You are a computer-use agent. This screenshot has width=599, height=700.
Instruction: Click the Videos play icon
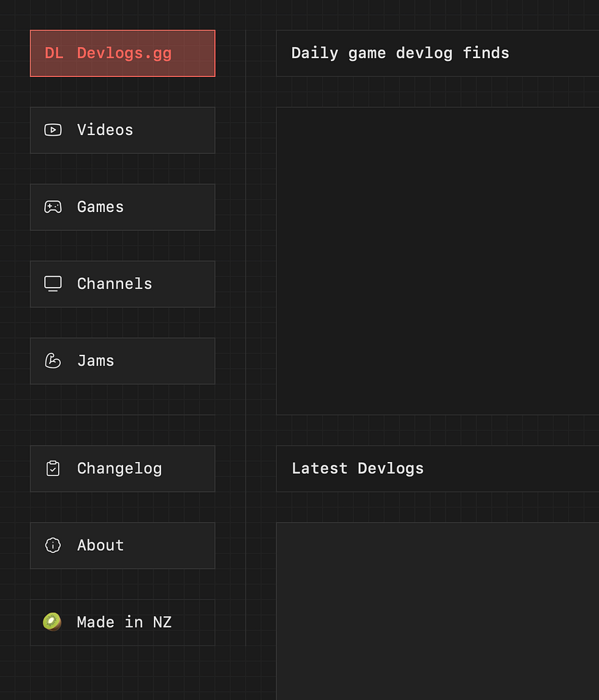pos(52,130)
